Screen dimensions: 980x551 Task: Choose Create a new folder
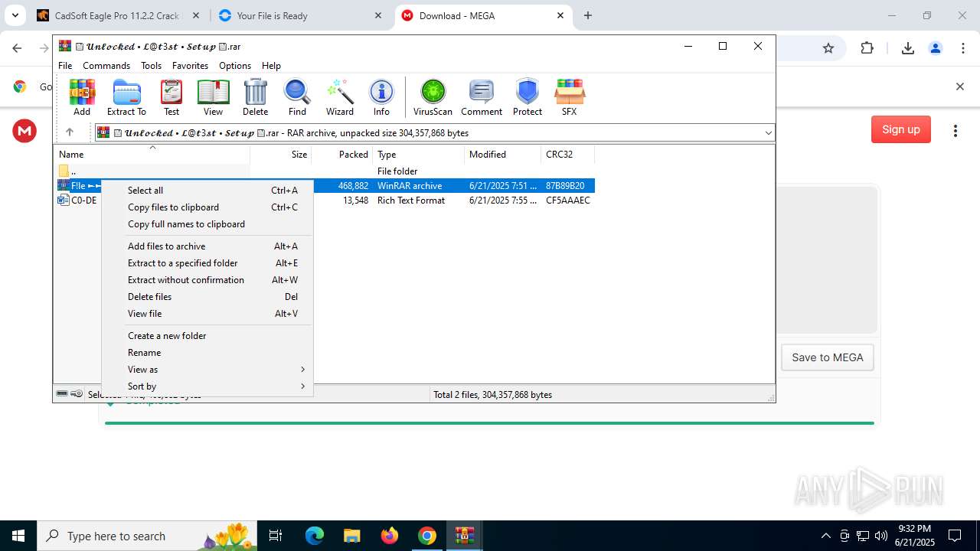tap(207, 336)
